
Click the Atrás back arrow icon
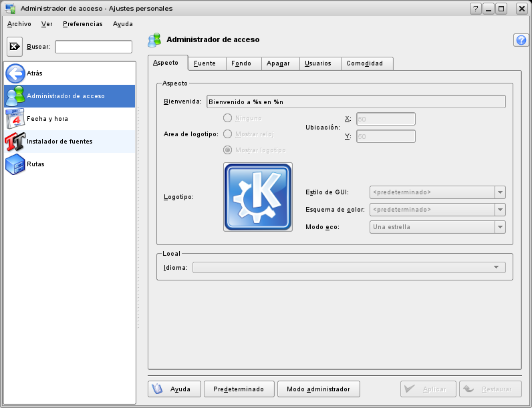[x=15, y=73]
